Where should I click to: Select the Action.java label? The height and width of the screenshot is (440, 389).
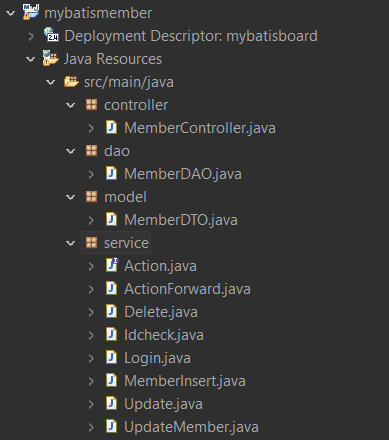(160, 266)
